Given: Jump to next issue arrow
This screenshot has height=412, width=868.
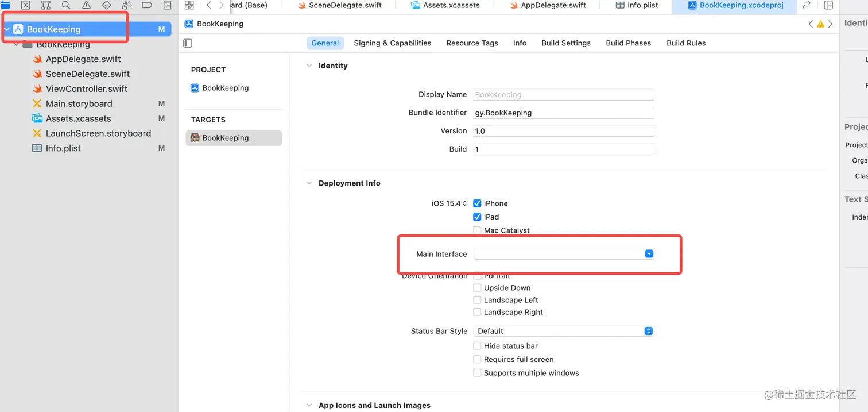Looking at the screenshot, I should pyautogui.click(x=830, y=24).
